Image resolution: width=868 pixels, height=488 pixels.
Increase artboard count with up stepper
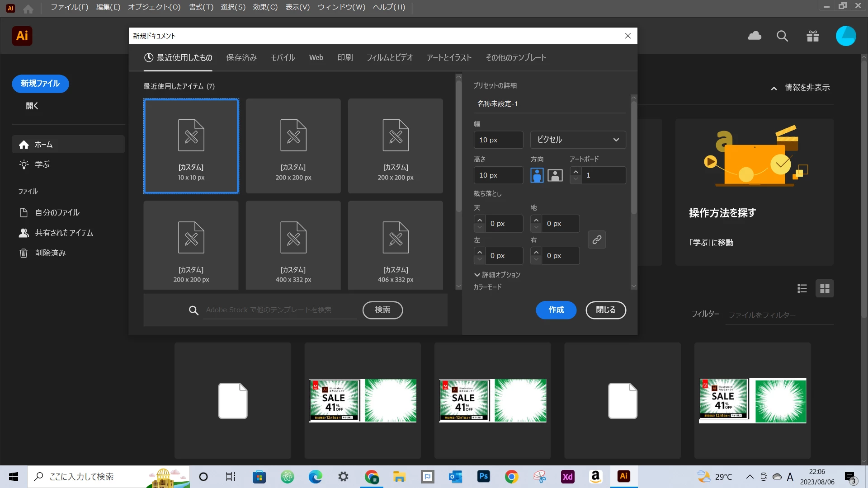coord(576,172)
